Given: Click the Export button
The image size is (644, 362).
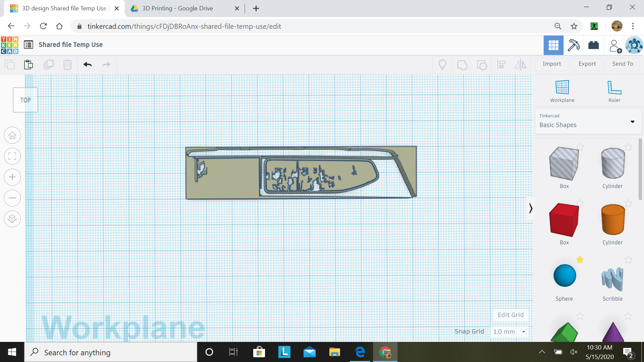Looking at the screenshot, I should point(587,64).
